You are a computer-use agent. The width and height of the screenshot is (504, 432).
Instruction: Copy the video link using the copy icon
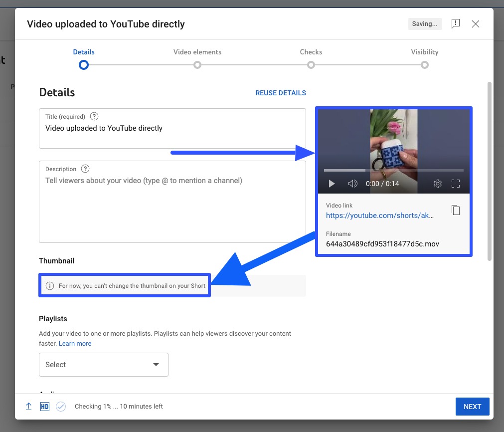[x=456, y=210]
